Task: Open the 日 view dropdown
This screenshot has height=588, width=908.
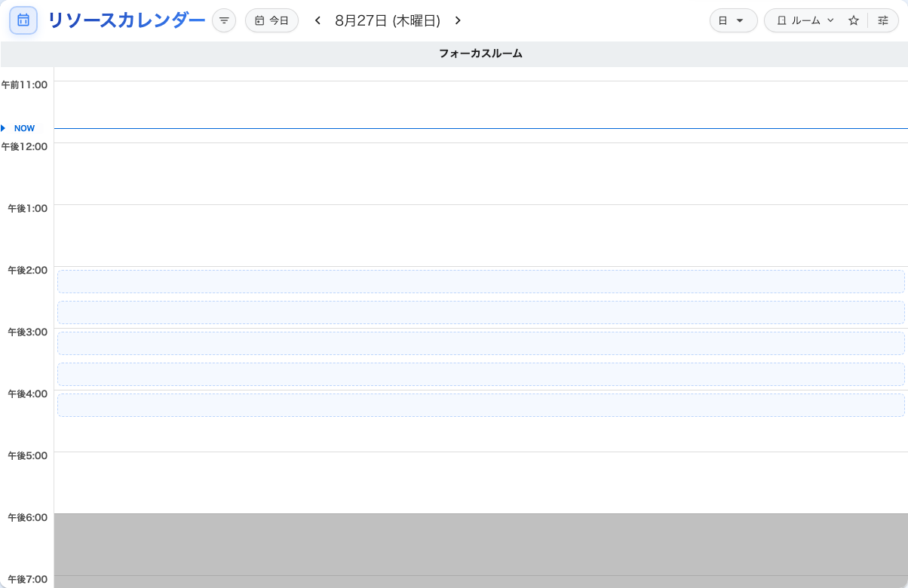Action: (x=733, y=20)
